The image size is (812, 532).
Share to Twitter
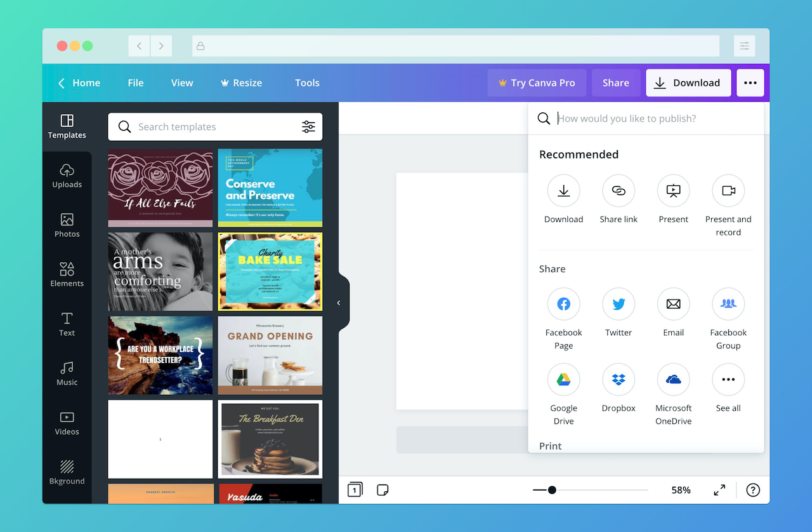tap(619, 304)
